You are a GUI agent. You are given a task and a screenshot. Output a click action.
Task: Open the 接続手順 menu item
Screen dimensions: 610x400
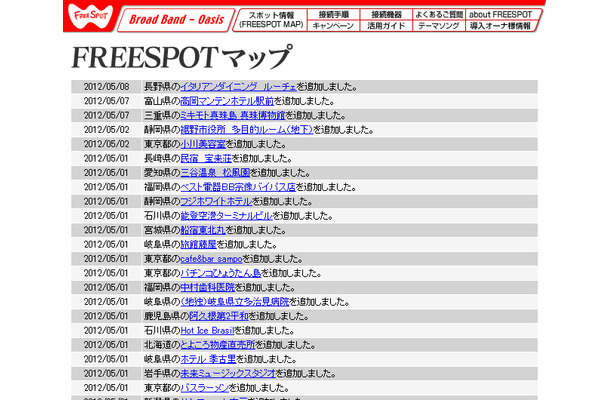pos(334,14)
